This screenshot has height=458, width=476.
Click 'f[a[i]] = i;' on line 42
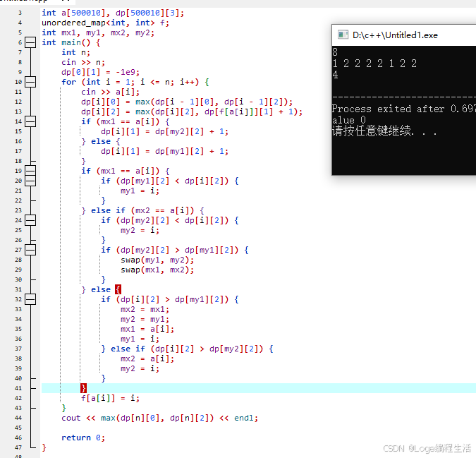[x=111, y=398]
